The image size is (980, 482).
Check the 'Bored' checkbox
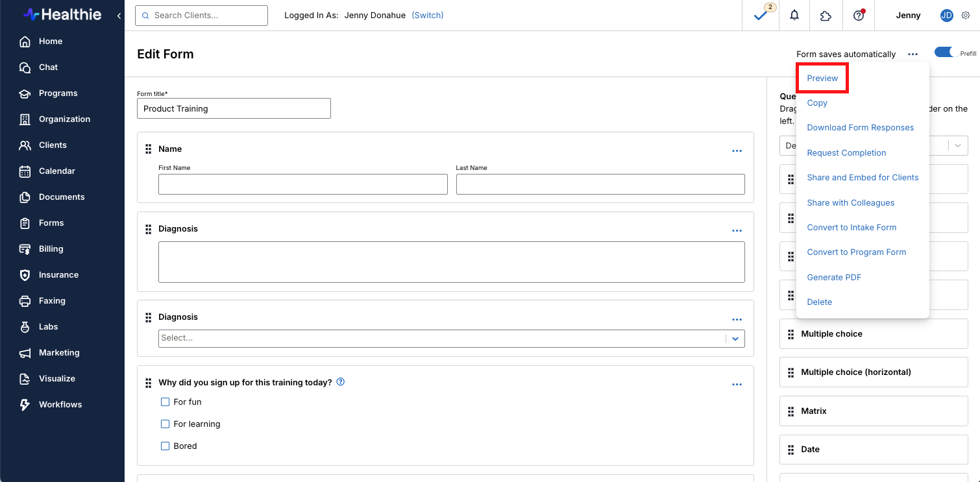[165, 446]
